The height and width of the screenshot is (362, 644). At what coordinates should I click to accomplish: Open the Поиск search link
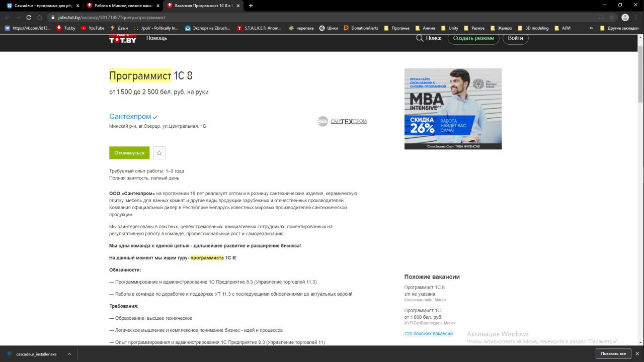pyautogui.click(x=429, y=38)
